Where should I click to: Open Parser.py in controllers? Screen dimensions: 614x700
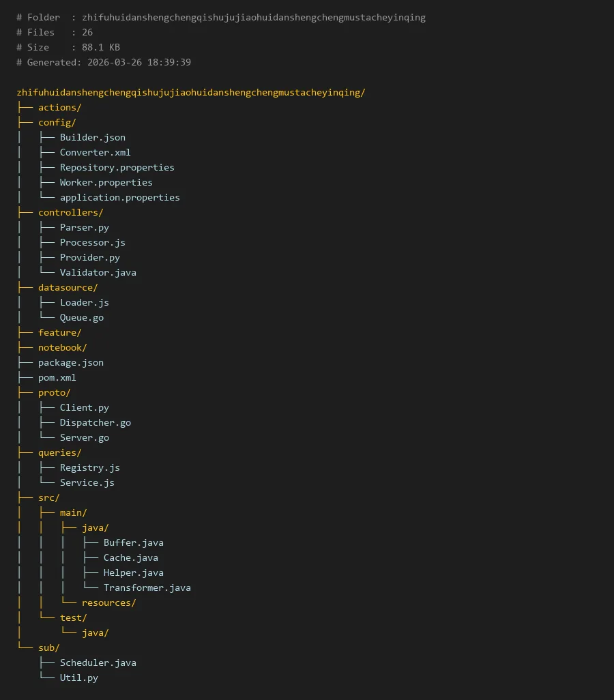click(84, 227)
